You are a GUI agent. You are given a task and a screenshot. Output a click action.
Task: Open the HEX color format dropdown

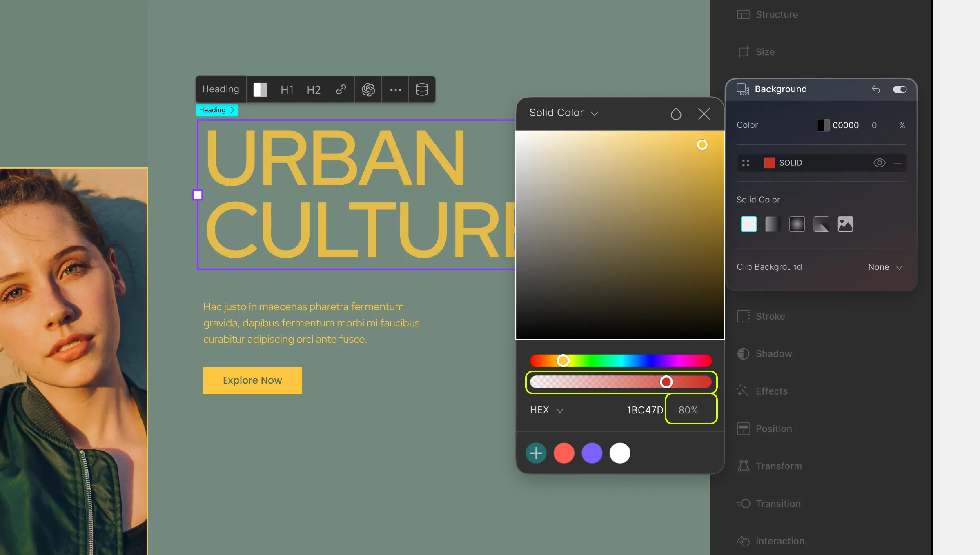546,410
